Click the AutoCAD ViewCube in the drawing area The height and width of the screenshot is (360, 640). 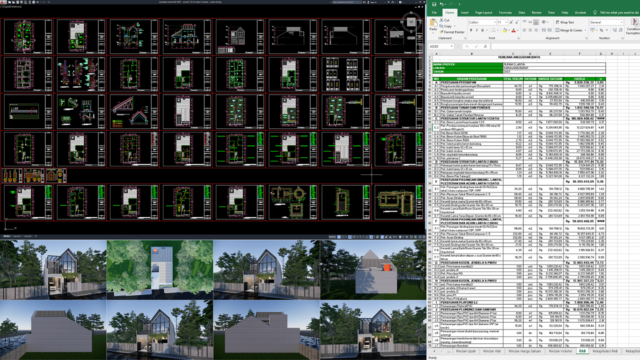(411, 22)
